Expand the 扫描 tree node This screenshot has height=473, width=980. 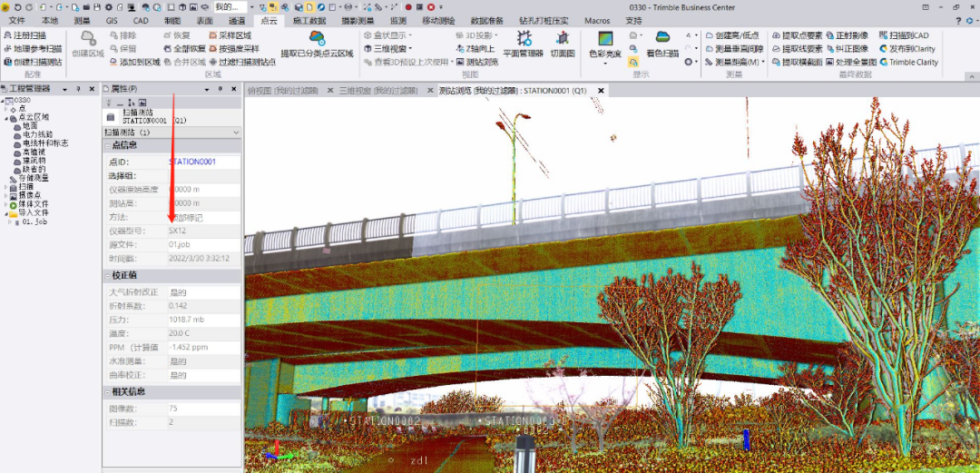tap(5, 186)
